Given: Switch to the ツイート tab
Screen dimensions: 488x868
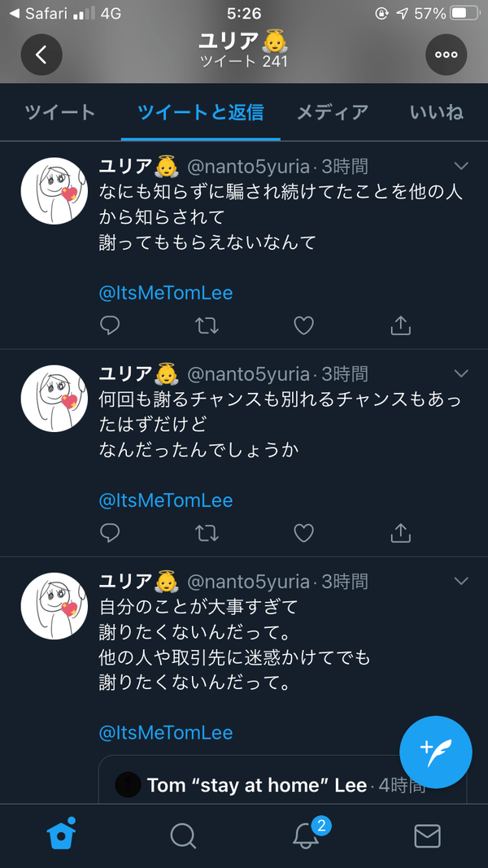Looking at the screenshot, I should [59, 112].
